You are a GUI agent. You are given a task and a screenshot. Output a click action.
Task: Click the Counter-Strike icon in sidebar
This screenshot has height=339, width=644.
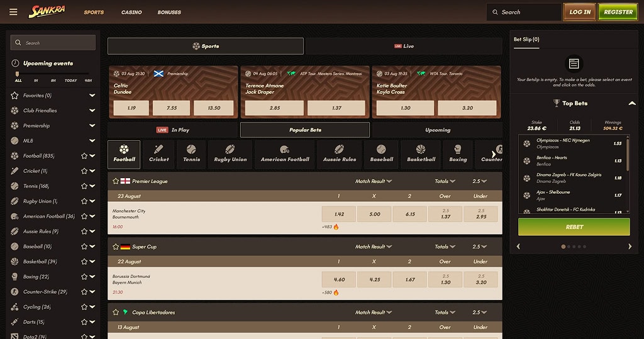[14, 292]
